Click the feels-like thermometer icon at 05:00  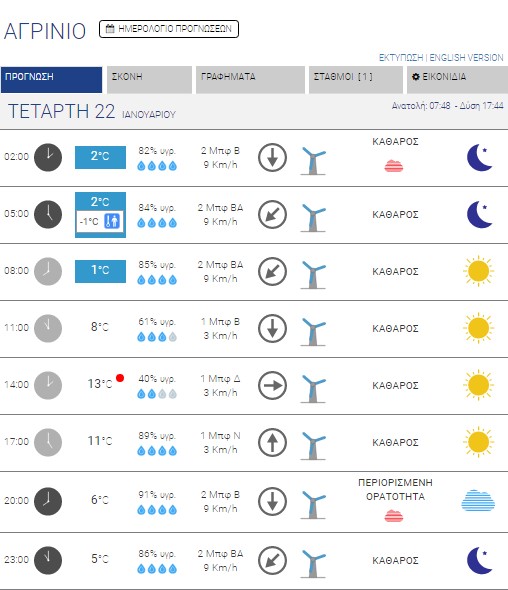[112, 221]
